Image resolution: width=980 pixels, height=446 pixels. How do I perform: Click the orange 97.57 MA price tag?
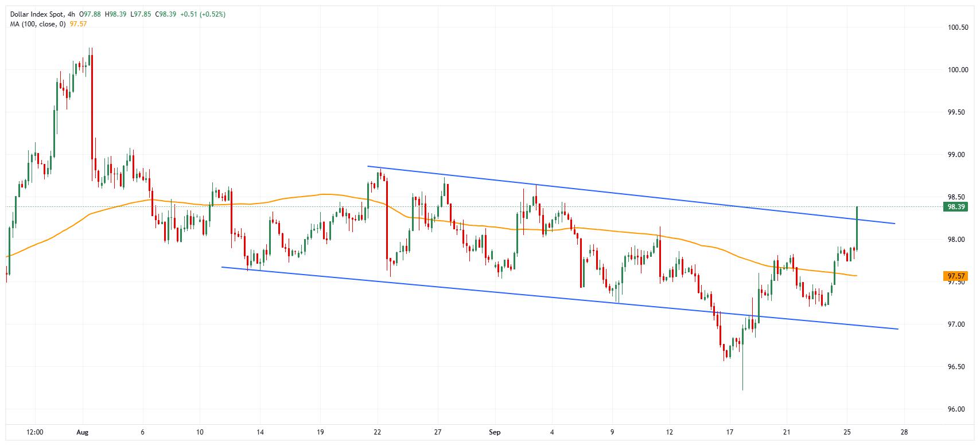pyautogui.click(x=955, y=276)
